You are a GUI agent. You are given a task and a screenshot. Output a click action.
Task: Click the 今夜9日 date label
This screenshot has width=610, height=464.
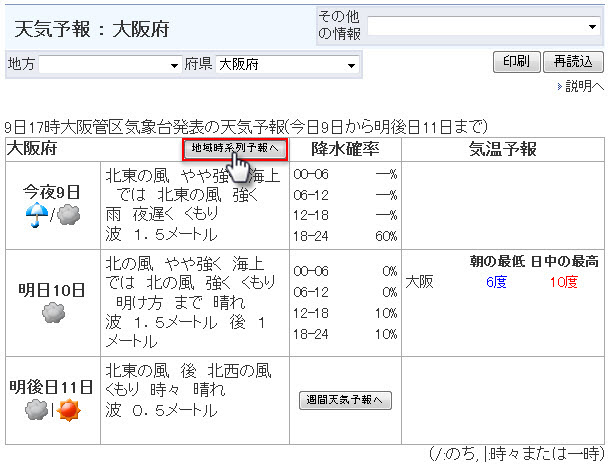(52, 191)
